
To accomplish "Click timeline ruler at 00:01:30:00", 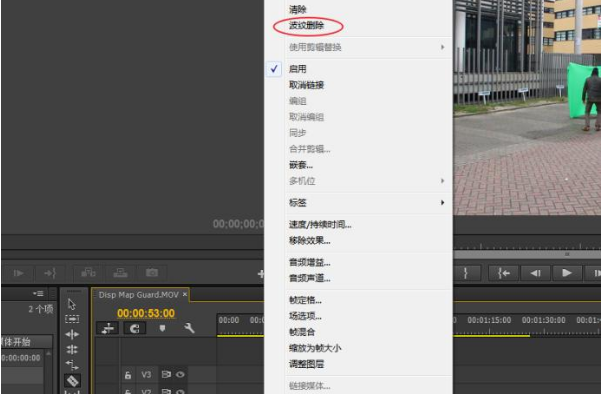I will (543, 320).
